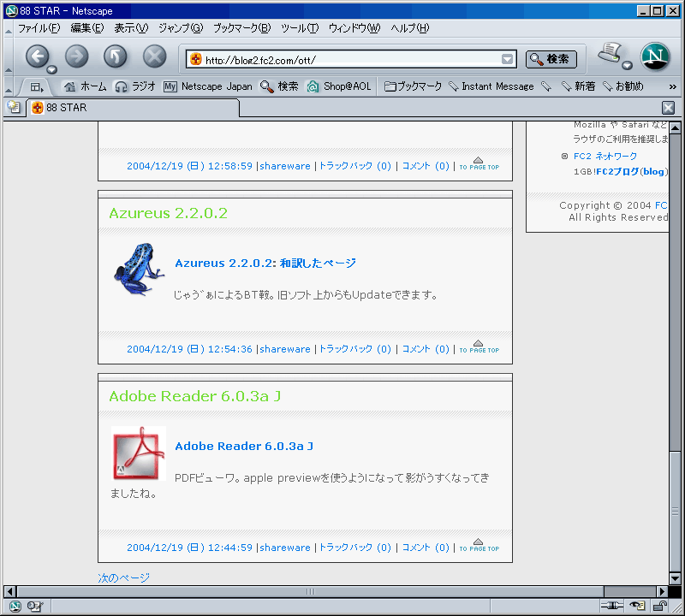Open the ブックマーク(B) menu in the menu bar
Image resolution: width=685 pixels, height=616 pixels.
coord(242,28)
